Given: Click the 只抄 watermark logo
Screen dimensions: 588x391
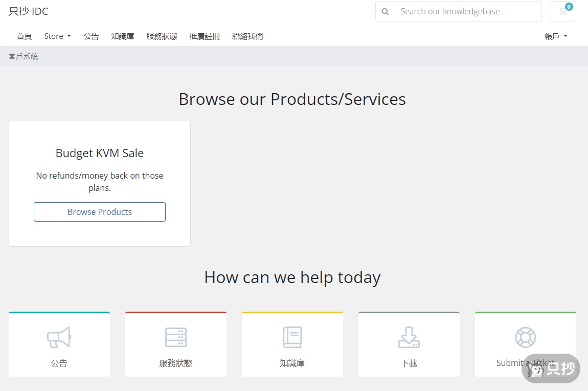Looking at the screenshot, I should tap(551, 368).
